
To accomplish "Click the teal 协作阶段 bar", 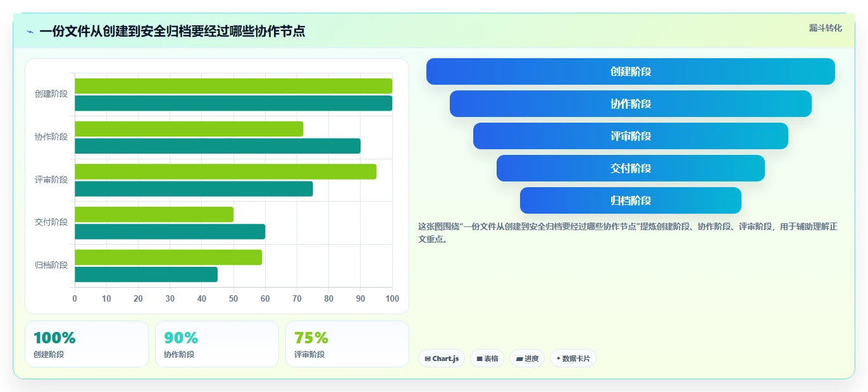I will click(x=218, y=146).
